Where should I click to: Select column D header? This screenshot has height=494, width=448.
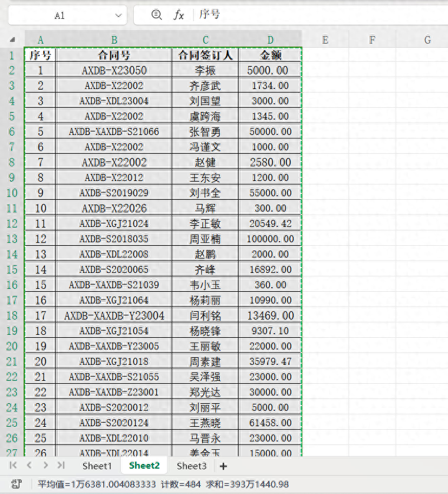pos(271,39)
